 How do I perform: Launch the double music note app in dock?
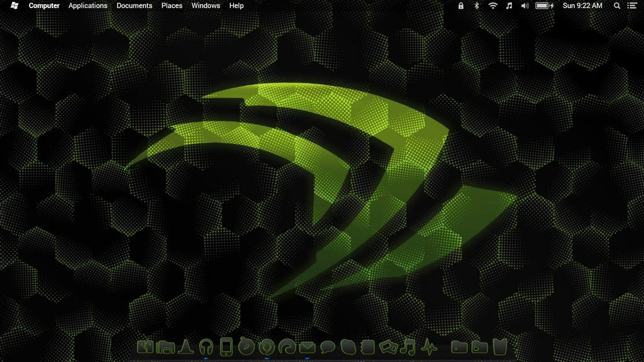click(408, 347)
